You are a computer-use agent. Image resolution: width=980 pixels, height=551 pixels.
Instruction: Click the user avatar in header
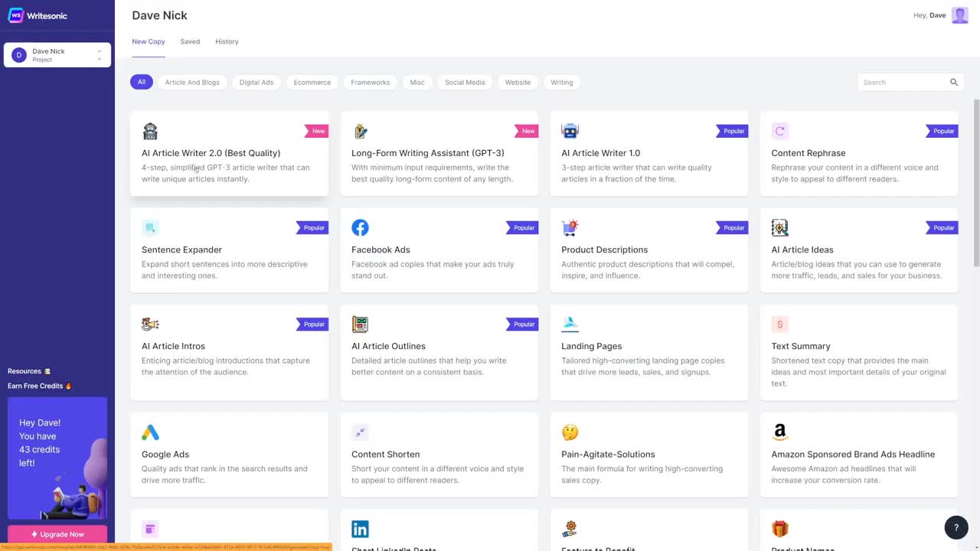pyautogui.click(x=960, y=15)
